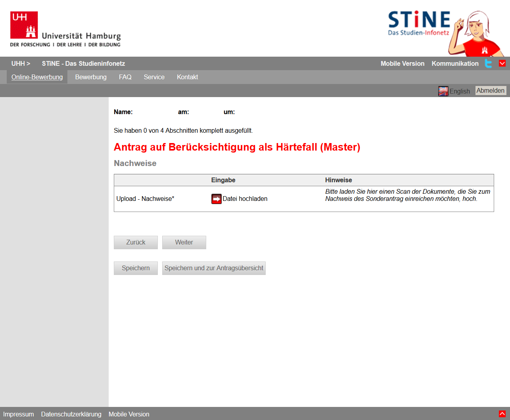Click the red arrow upload icon
This screenshot has height=420, width=510.
pyautogui.click(x=216, y=199)
